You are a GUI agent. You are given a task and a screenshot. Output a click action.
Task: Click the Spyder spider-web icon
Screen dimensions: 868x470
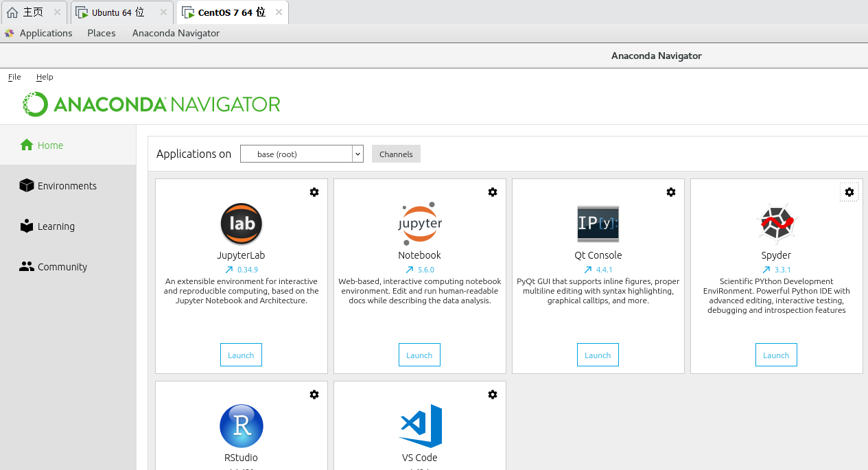coord(777,223)
